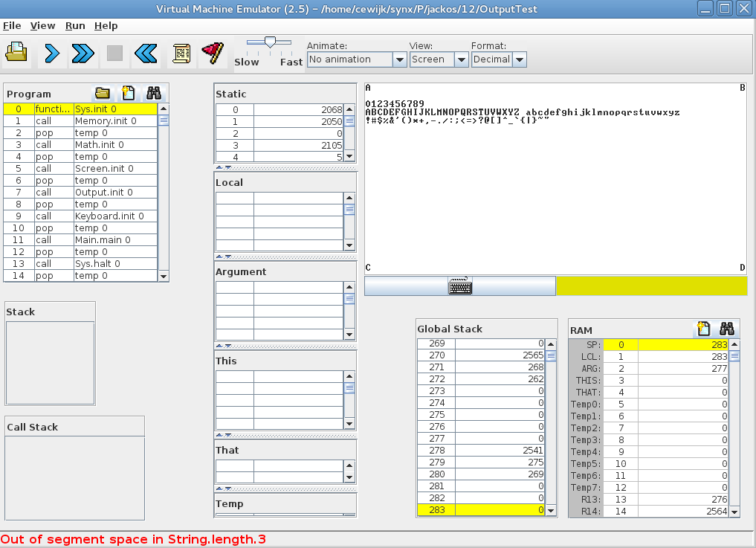Click binoculars search icon in RAM panel
Viewport: 756px width, 548px height.
pyautogui.click(x=727, y=329)
